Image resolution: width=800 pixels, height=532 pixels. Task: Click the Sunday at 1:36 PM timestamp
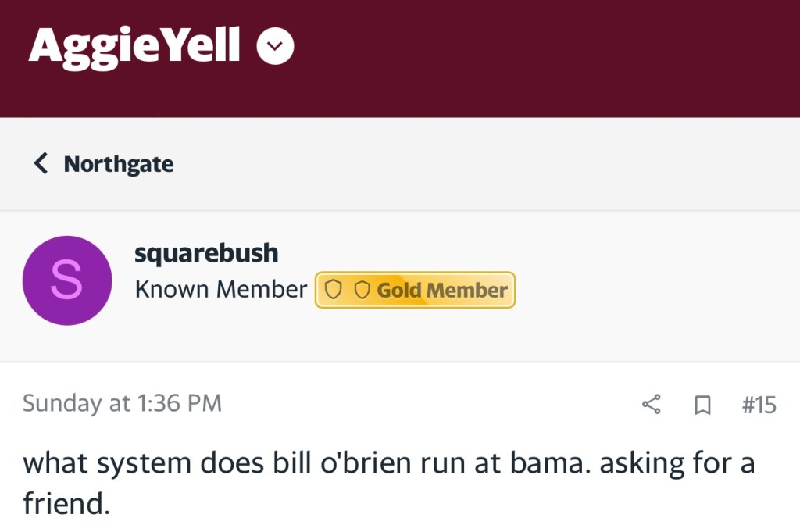122,403
